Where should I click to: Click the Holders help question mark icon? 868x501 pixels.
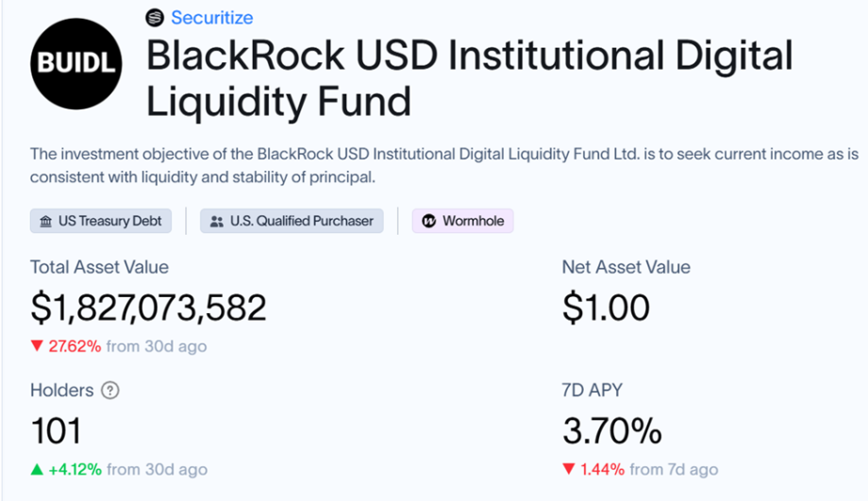(x=109, y=390)
